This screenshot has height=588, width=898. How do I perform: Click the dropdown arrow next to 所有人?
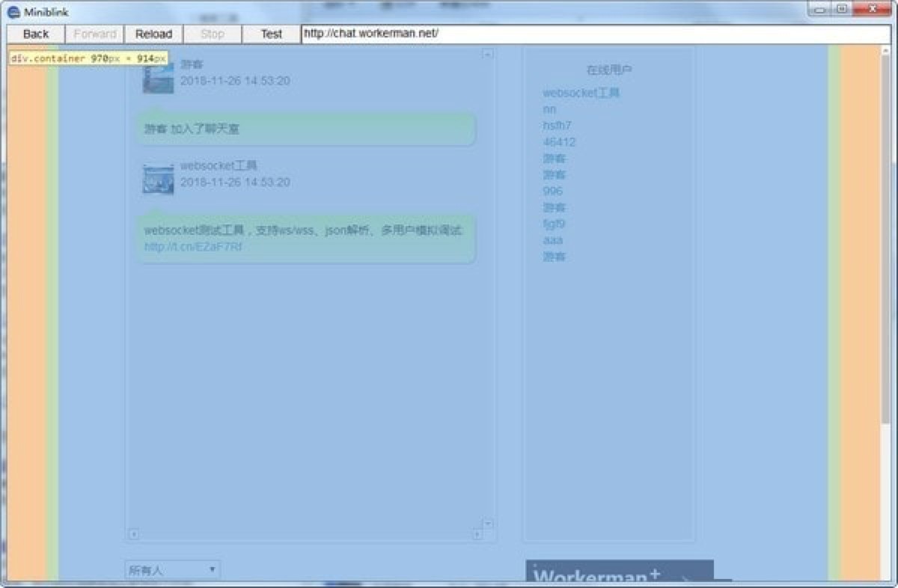(x=212, y=569)
